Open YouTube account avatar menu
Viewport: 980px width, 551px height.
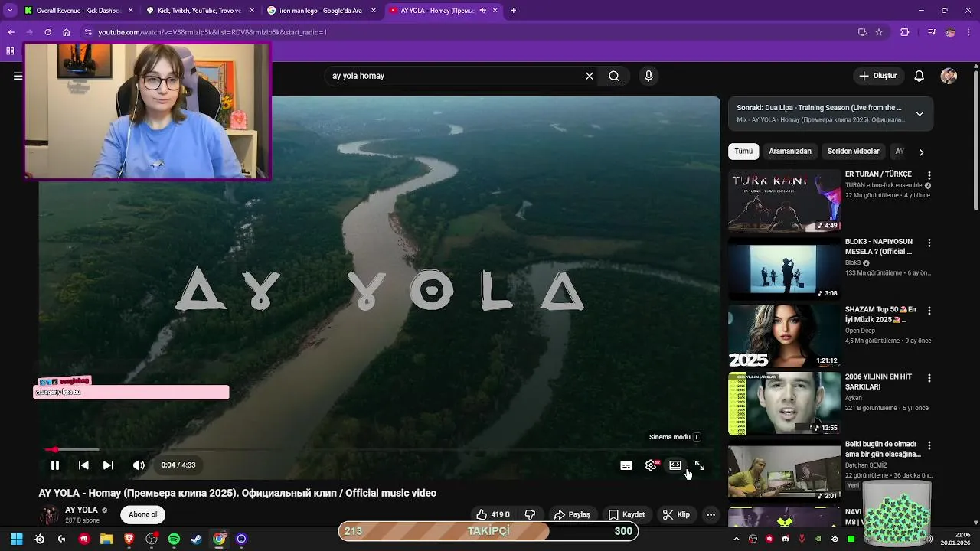[949, 76]
